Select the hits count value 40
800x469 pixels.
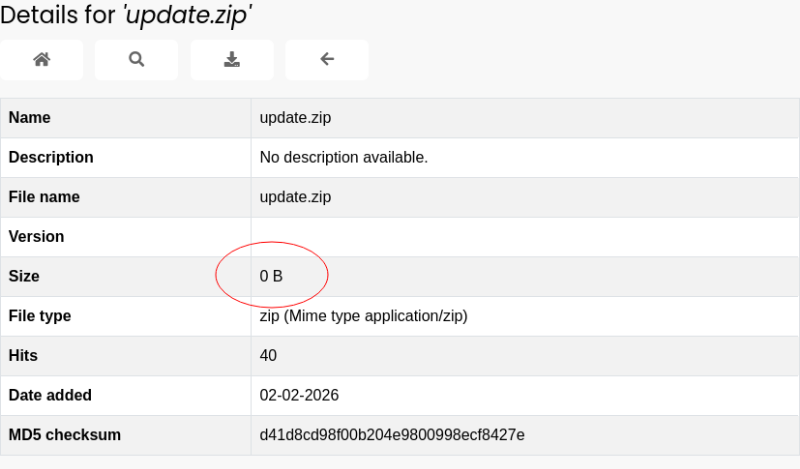point(268,355)
